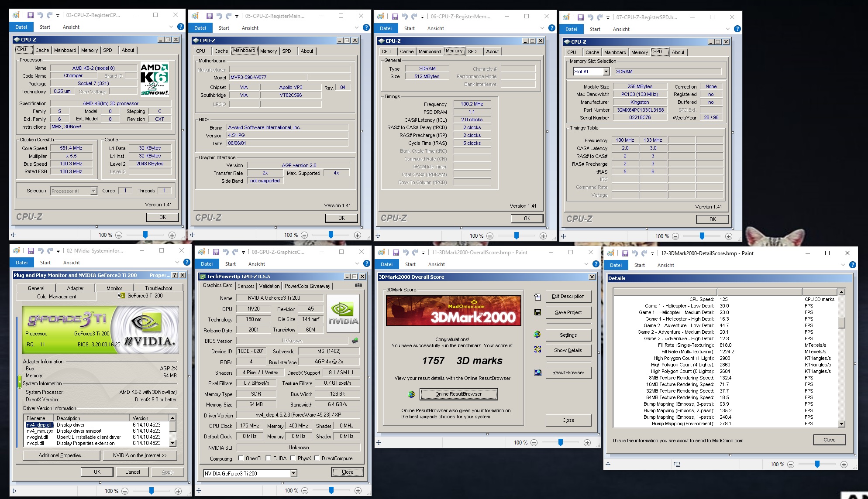Screen dimensions: 868x499
Task: Click Undo icon in 03-CPU-Z-RegisterCP Paint window
Action: 40,15
